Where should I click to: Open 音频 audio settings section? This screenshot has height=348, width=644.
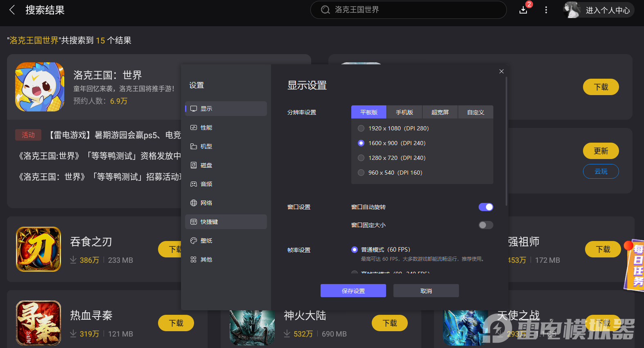click(226, 184)
